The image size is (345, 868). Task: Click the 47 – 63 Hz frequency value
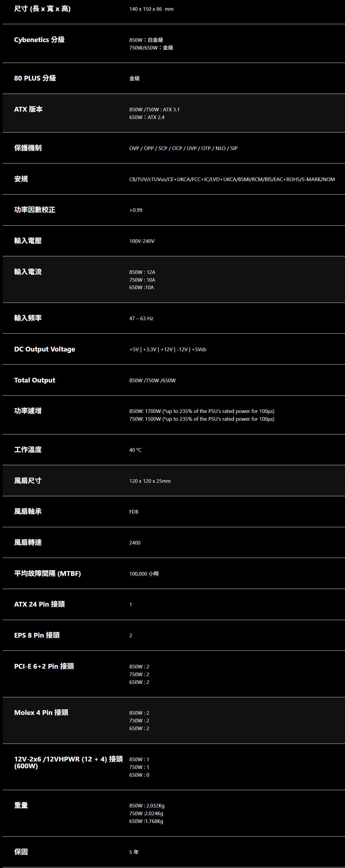coord(141,318)
